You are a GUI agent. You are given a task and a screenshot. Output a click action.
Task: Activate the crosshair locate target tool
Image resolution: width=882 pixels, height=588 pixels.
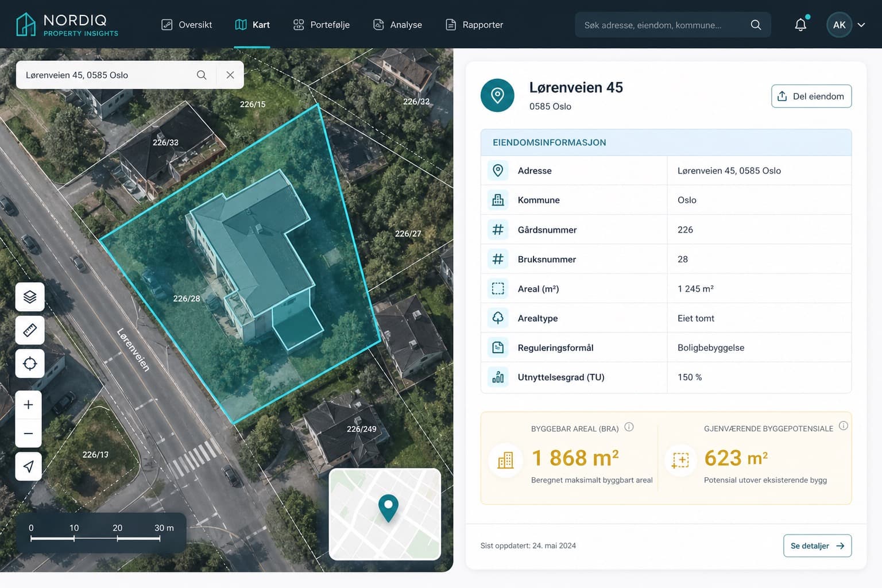tap(30, 363)
